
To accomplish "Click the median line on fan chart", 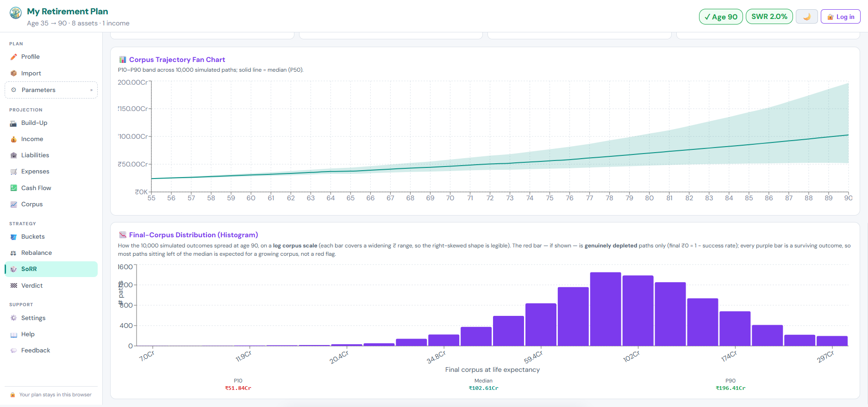I will tap(500, 163).
